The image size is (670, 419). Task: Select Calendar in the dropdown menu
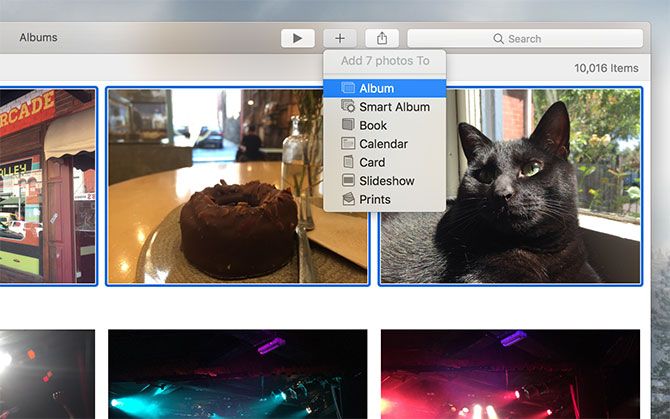click(x=384, y=144)
